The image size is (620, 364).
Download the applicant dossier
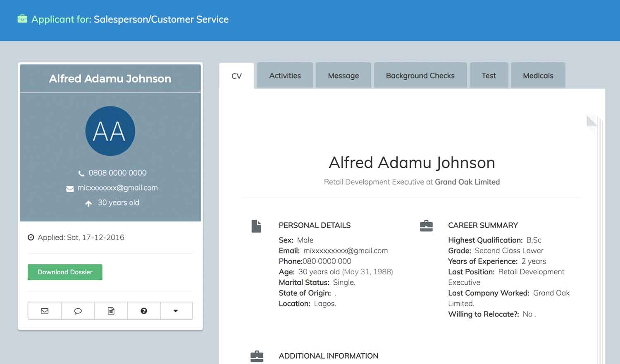click(65, 272)
